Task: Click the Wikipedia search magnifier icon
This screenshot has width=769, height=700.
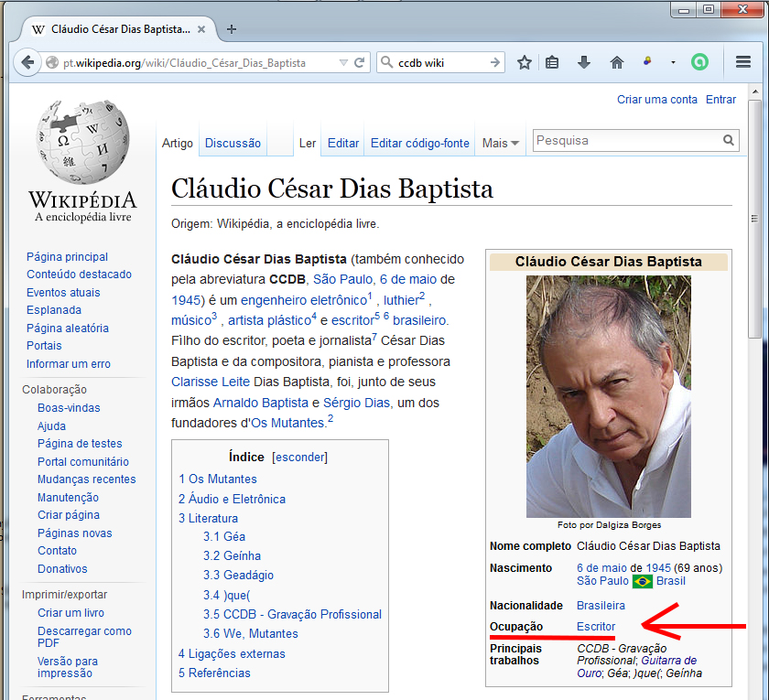Action: tap(729, 141)
